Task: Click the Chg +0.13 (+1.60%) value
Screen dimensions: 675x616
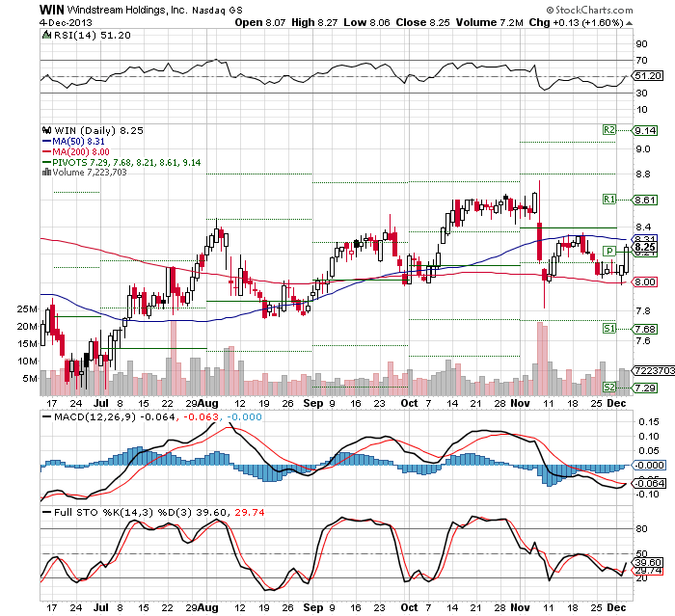Action: [x=576, y=22]
